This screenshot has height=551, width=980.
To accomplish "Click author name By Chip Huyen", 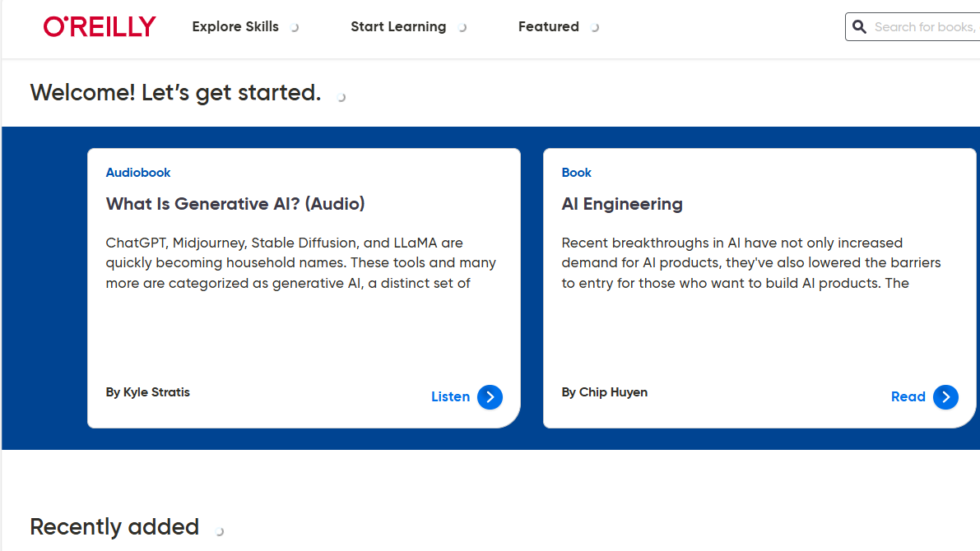I will [x=605, y=392].
